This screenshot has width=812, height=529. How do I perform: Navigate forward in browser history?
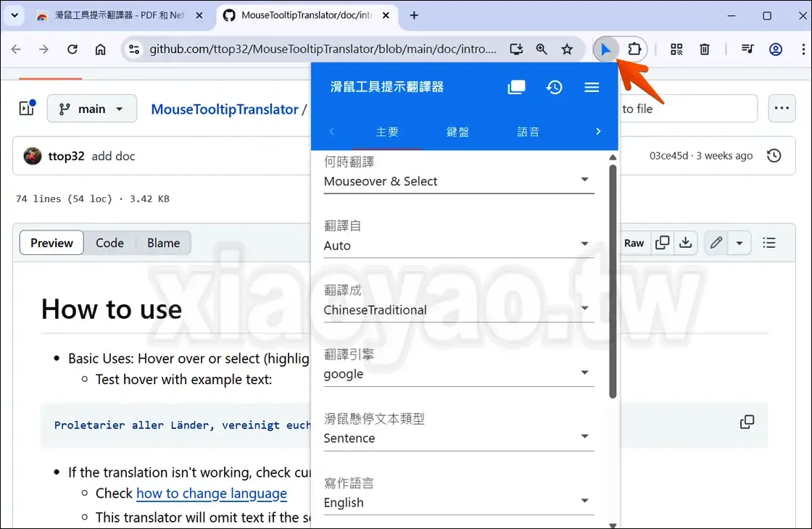pyautogui.click(x=44, y=49)
